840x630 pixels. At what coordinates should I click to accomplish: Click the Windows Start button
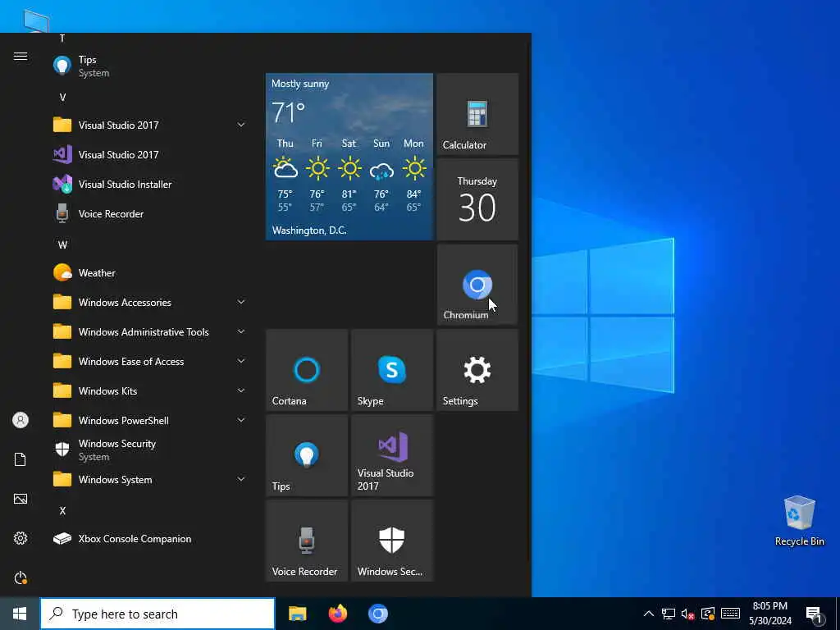pos(20,614)
